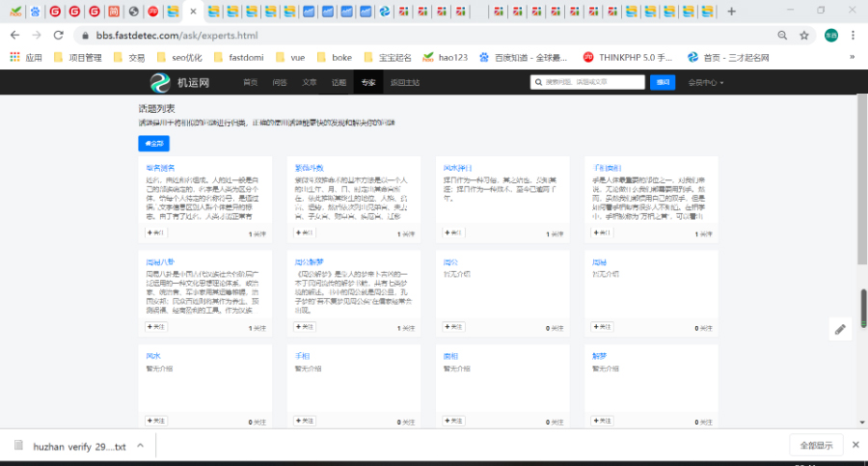Image resolution: width=868 pixels, height=466 pixels.
Task: Click the blue 全部 filter button
Action: [x=153, y=143]
